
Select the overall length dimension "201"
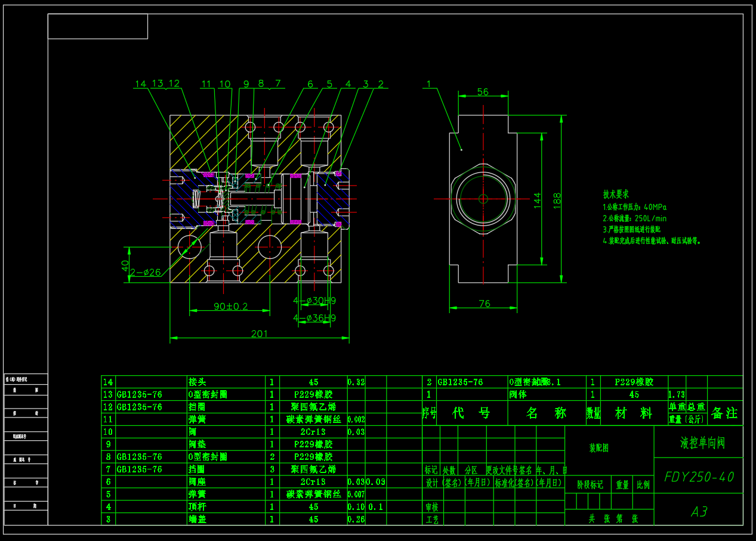click(x=259, y=334)
